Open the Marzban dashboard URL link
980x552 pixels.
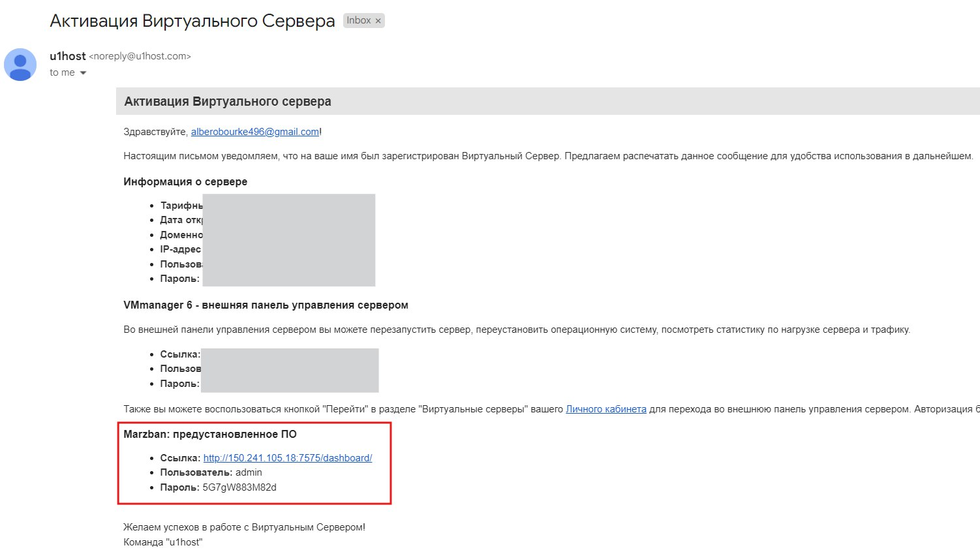pos(287,458)
